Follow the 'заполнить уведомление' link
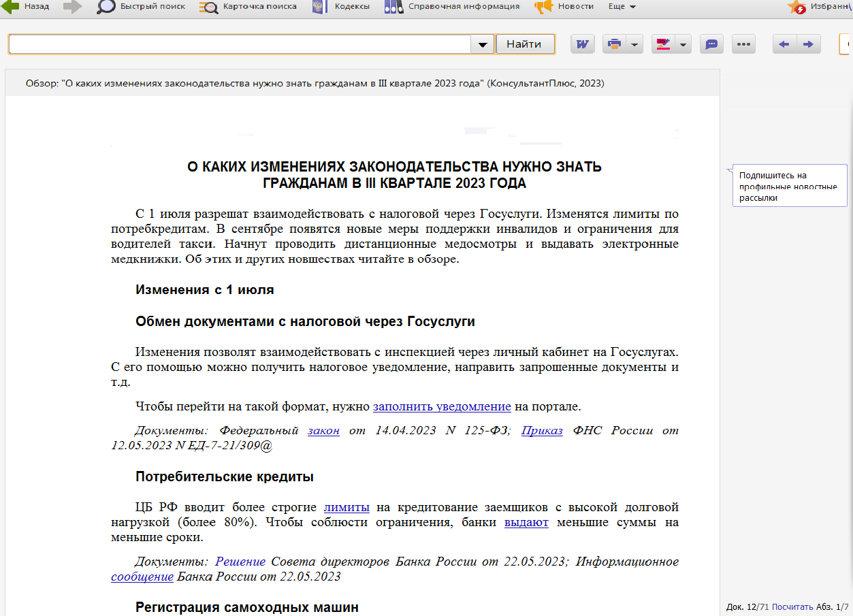Screen dimensions: 853x616 442,407
